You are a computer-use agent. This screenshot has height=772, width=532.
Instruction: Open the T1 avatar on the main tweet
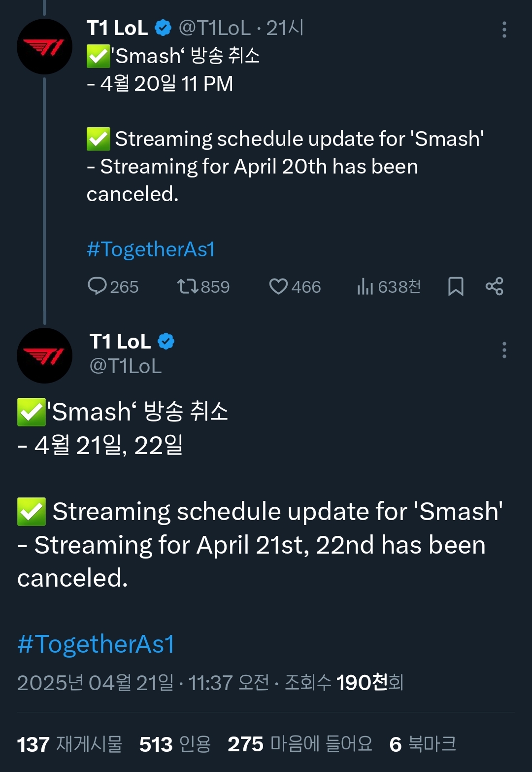(x=44, y=355)
